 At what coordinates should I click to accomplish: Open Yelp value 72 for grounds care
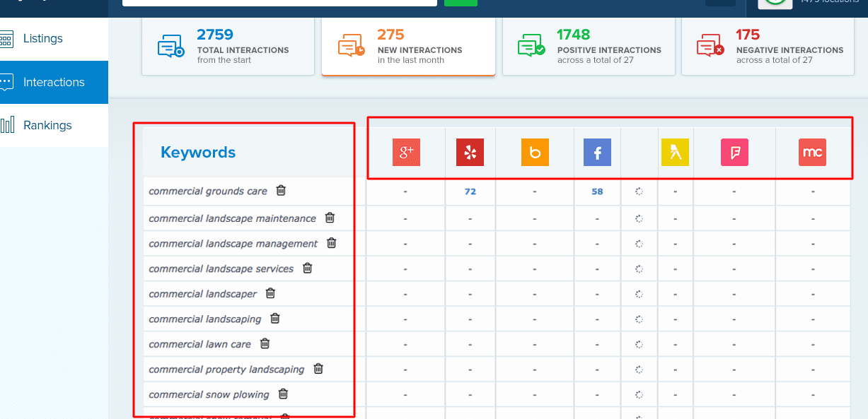click(x=470, y=191)
